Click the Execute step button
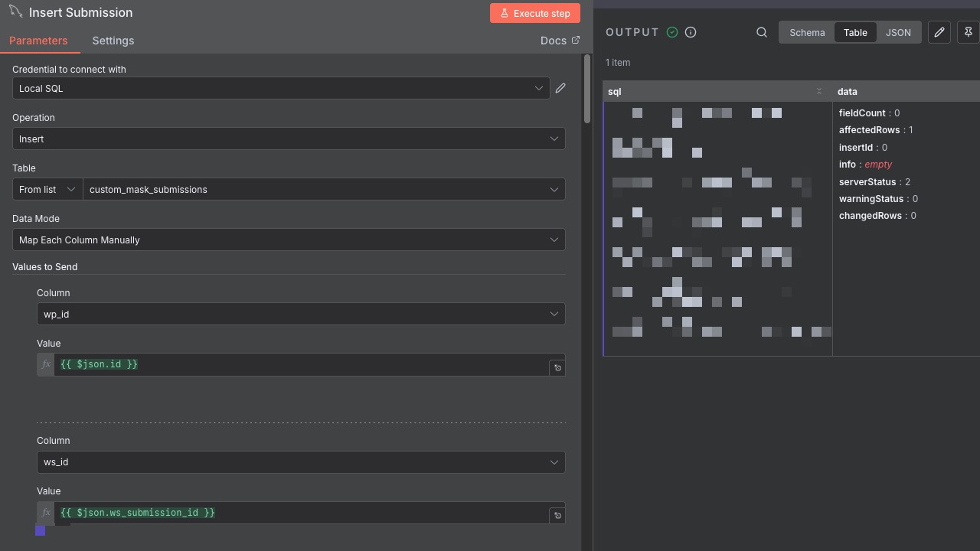Screen dimensions: 980x551 tap(535, 13)
